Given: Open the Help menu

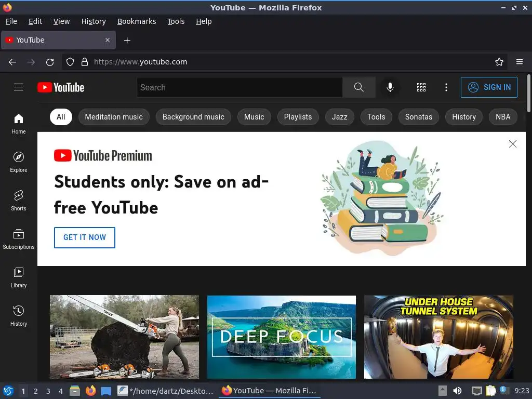Looking at the screenshot, I should pos(204,21).
